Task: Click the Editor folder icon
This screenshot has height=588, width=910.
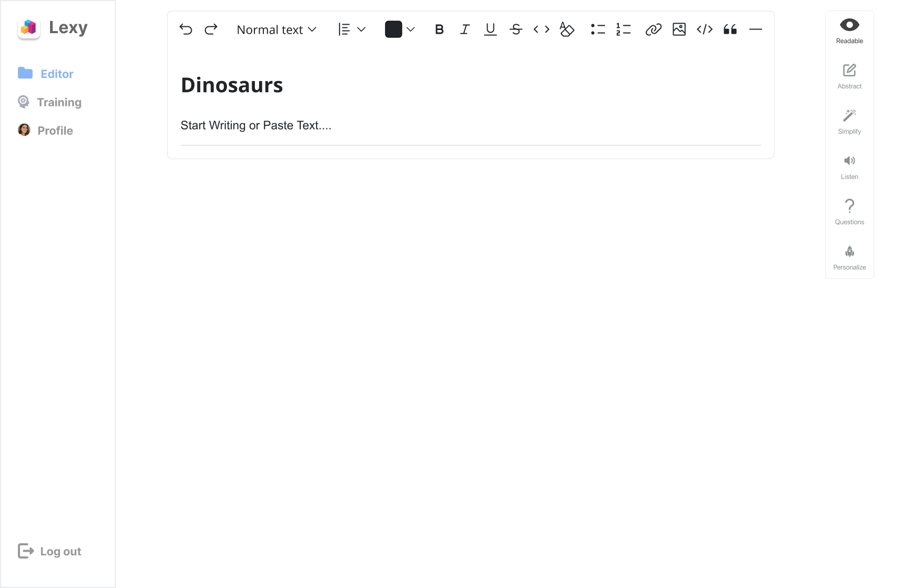Action: (x=25, y=73)
